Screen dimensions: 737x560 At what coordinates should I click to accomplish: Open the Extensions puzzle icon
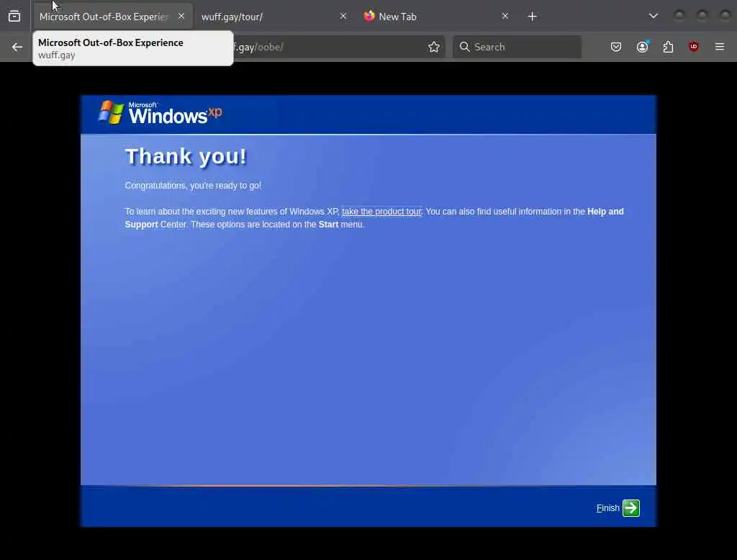pos(669,47)
